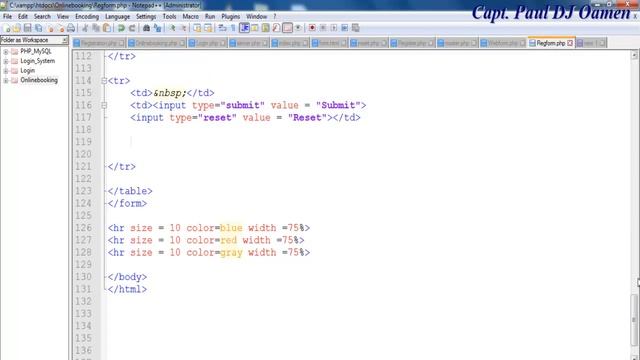Switch to the Onlinebooking.php tab
This screenshot has width=640, height=360.
tap(156, 43)
